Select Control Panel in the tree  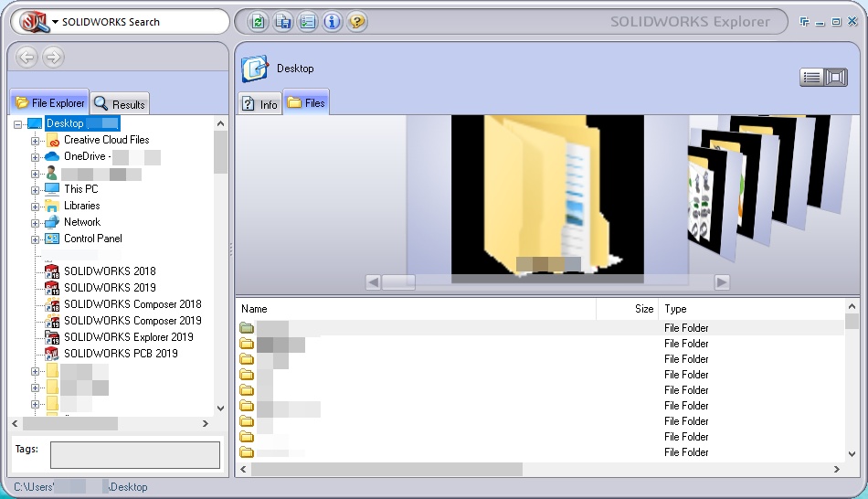tap(93, 239)
